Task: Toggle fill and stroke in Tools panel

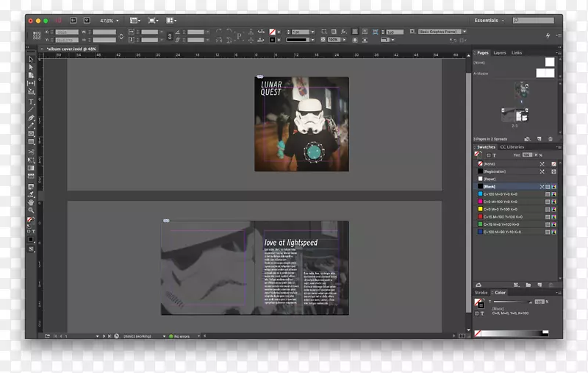Action: [30, 220]
